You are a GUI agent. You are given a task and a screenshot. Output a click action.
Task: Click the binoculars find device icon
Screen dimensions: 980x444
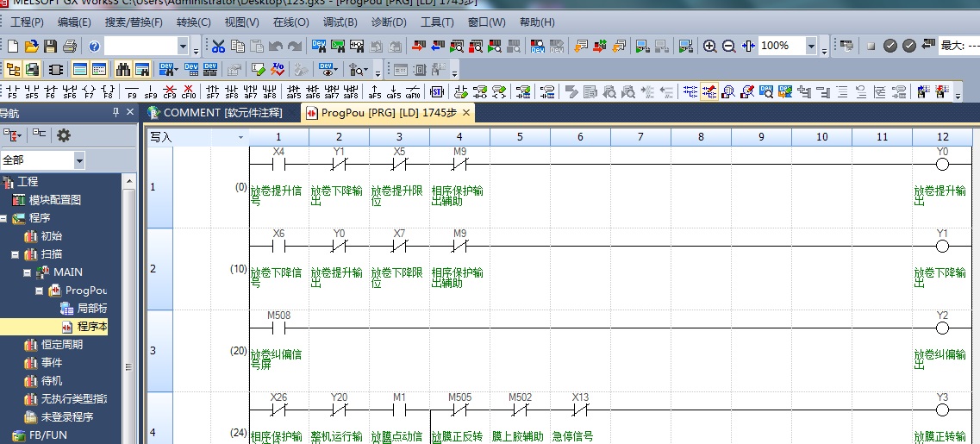123,69
